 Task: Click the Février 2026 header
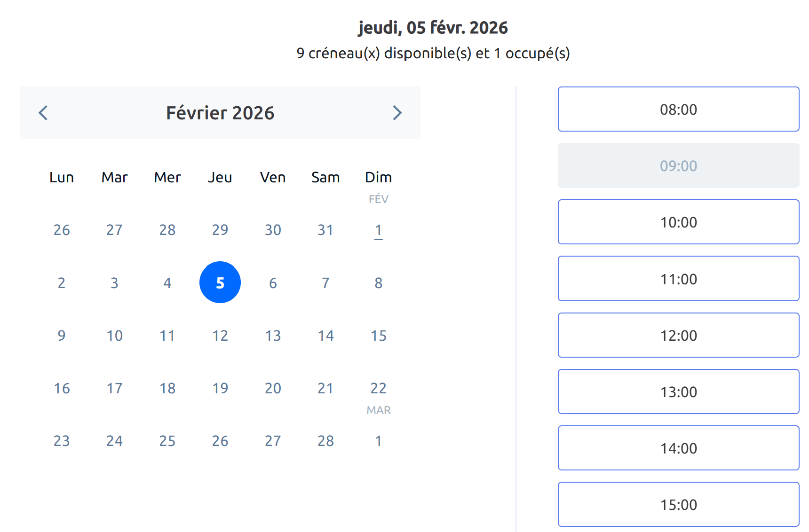pos(220,113)
